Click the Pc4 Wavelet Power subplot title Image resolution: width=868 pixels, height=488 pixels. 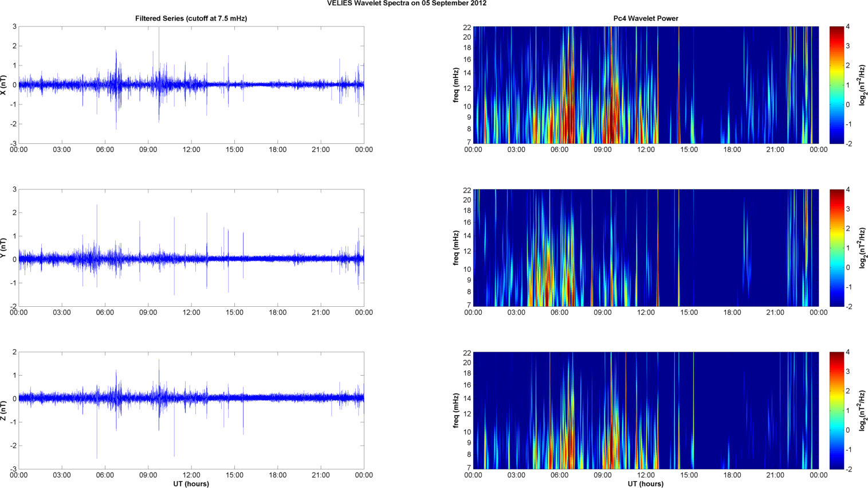point(646,18)
